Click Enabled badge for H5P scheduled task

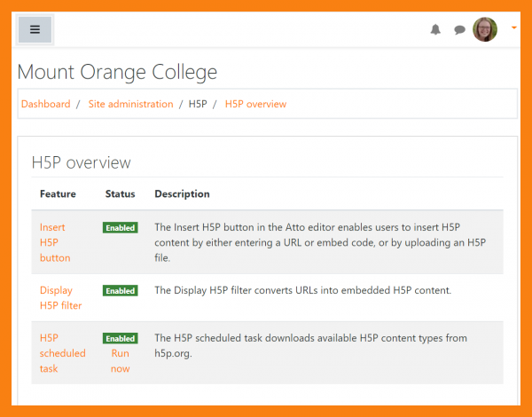pos(120,339)
